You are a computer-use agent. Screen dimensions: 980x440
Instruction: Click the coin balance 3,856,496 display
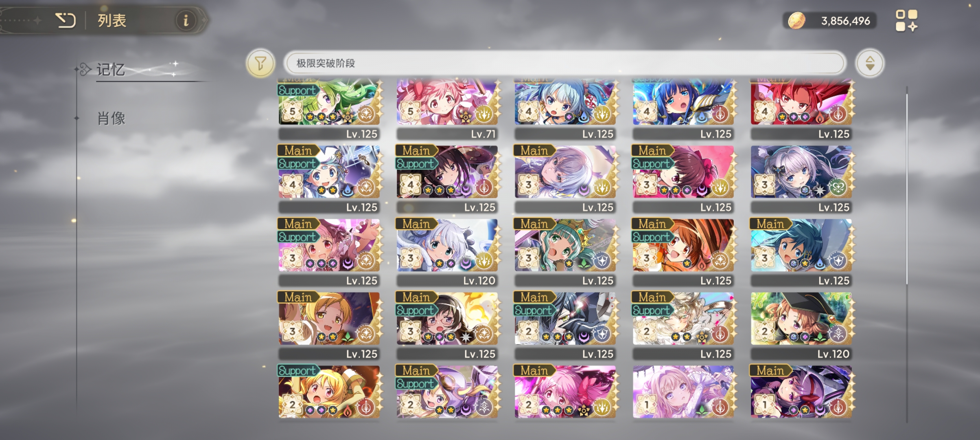click(845, 21)
